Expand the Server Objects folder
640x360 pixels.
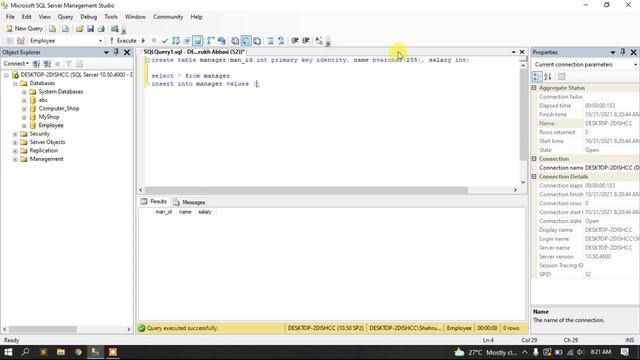[x=15, y=142]
